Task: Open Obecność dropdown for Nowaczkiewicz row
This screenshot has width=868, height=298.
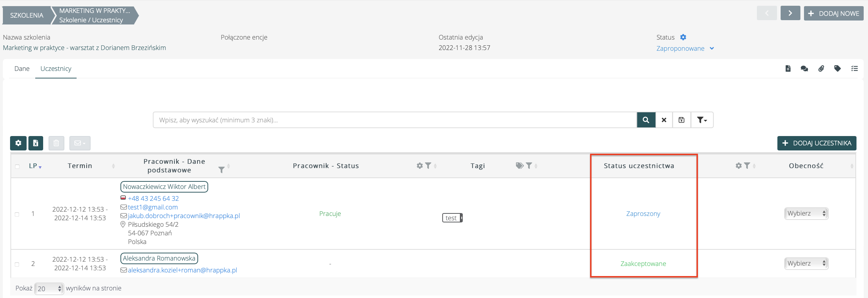Action: click(x=806, y=213)
